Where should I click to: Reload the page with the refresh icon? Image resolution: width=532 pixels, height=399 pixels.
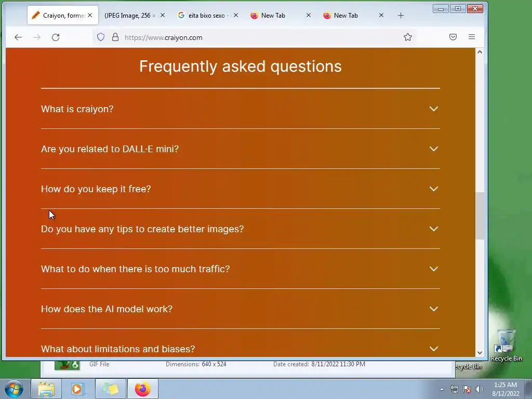[56, 37]
